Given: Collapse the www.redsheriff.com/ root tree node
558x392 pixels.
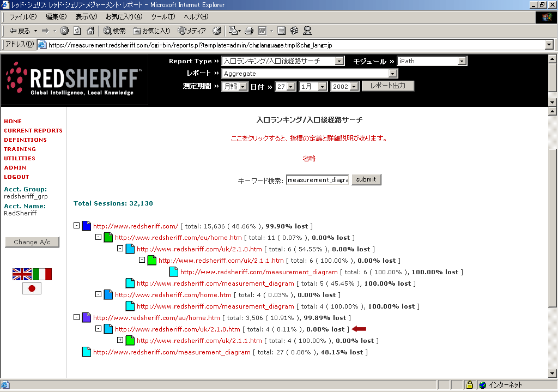Looking at the screenshot, I should point(76,225).
